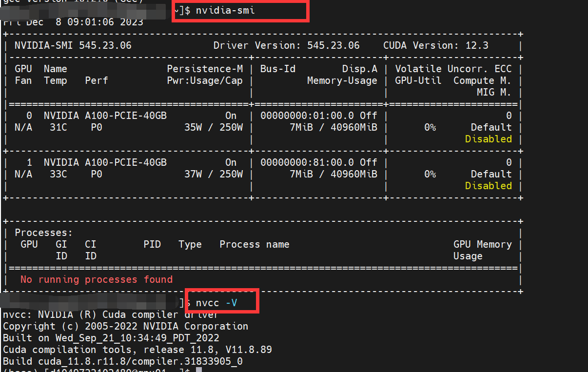
Task: Click the "Volatile Uncorr. ECC" header
Action: tap(453, 69)
